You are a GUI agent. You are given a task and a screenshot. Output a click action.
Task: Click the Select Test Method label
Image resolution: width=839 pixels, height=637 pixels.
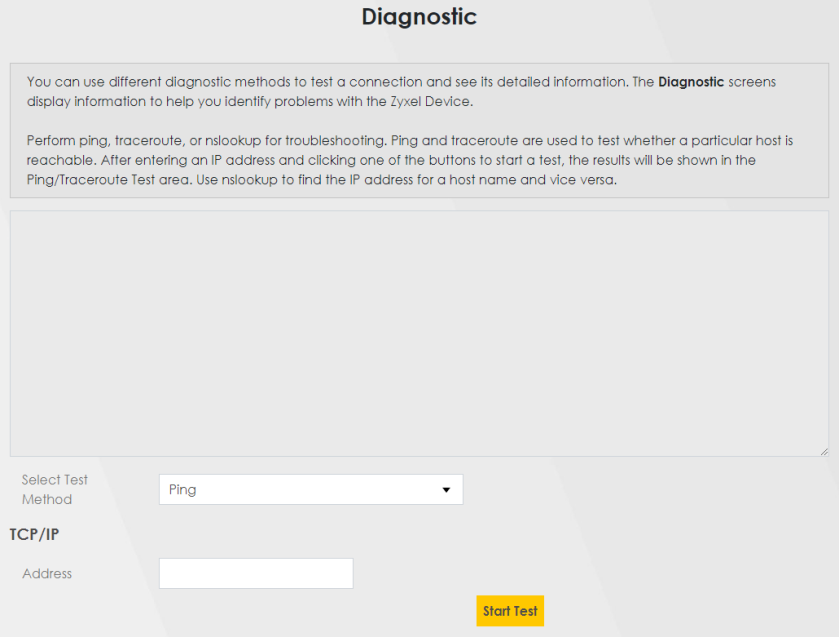point(55,489)
